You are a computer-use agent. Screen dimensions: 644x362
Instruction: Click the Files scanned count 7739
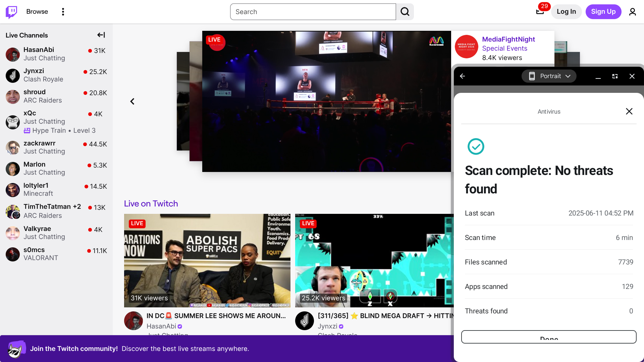click(x=626, y=262)
